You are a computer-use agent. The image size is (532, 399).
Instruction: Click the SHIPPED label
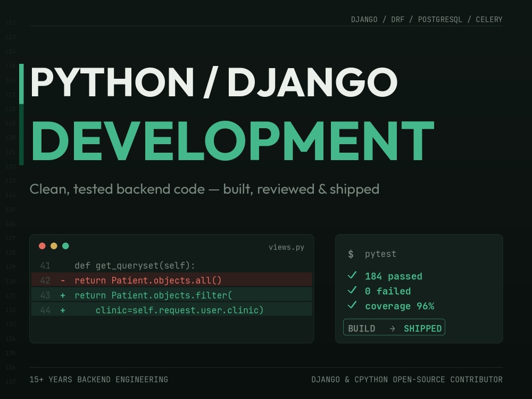423,328
